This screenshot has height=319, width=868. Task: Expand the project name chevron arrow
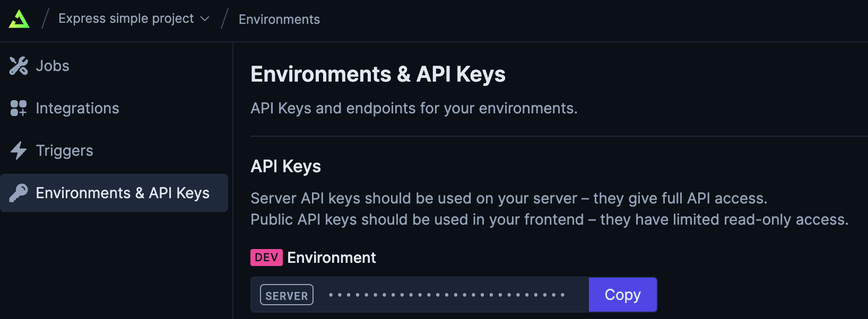(205, 19)
